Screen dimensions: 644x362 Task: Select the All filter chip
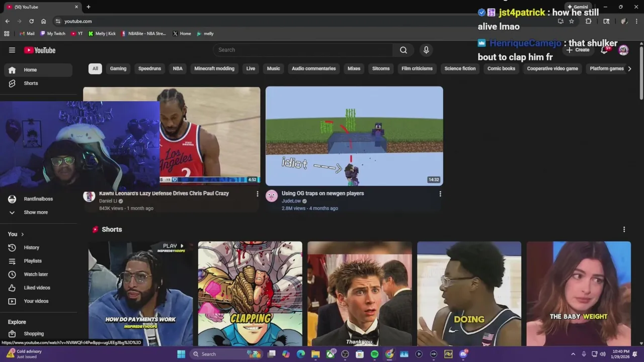tap(95, 68)
